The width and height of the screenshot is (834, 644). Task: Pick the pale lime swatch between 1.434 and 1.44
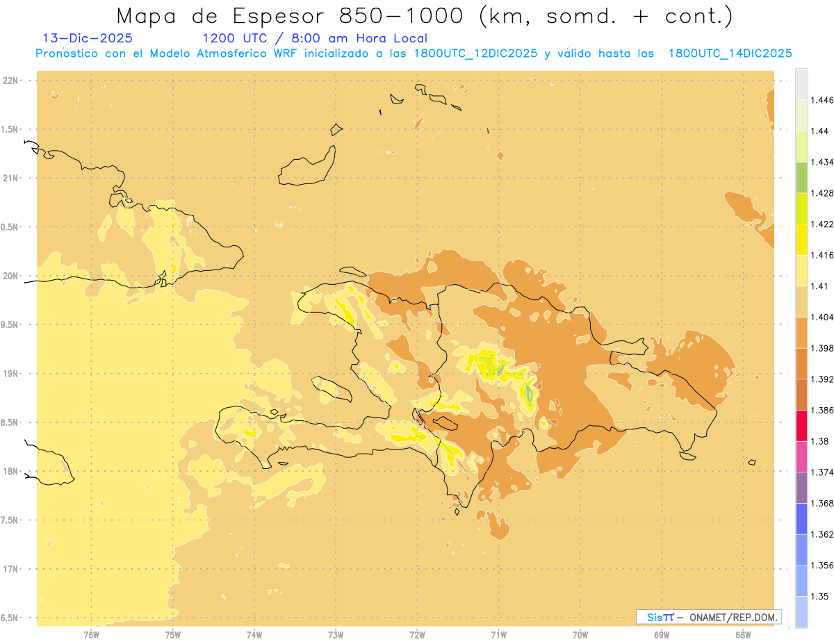click(x=801, y=147)
